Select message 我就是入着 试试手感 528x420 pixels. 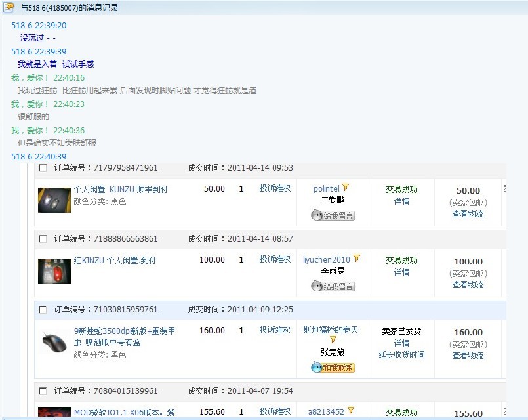[56, 64]
